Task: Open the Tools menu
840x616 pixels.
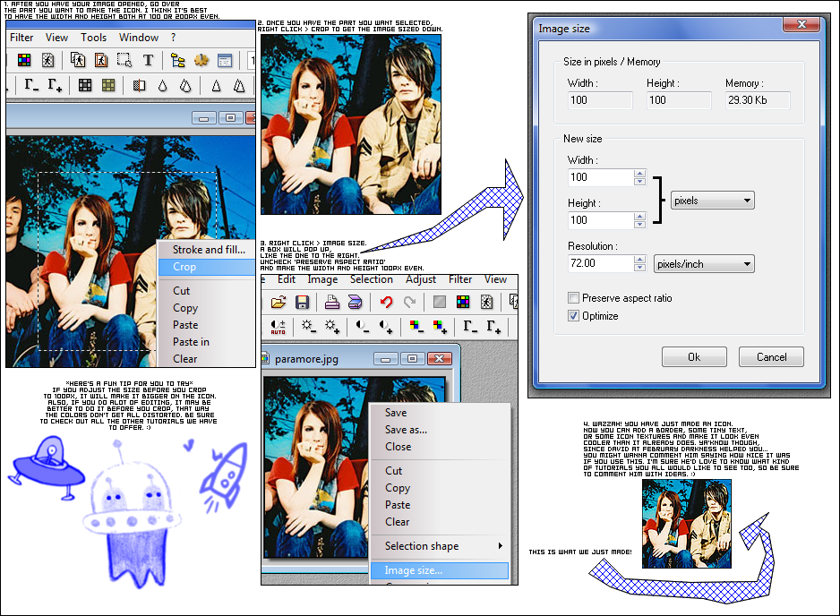Action: pos(94,38)
